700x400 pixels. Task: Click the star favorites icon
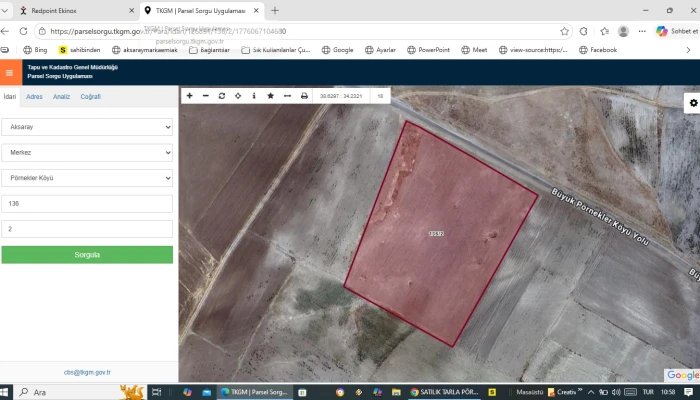270,96
